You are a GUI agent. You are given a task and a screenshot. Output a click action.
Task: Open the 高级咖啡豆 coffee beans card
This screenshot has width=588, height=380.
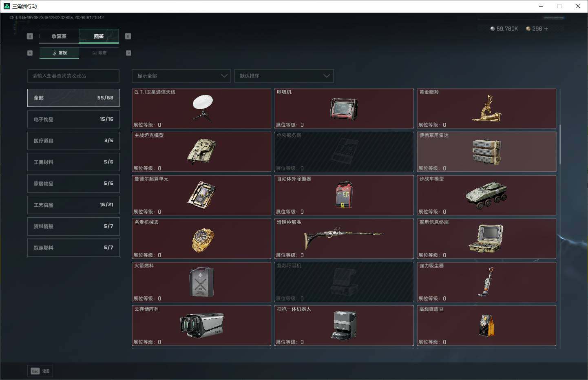486,325
